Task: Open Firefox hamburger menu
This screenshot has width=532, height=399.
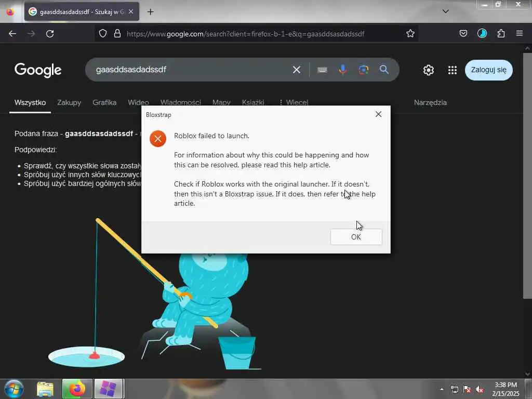Action: tap(520, 33)
